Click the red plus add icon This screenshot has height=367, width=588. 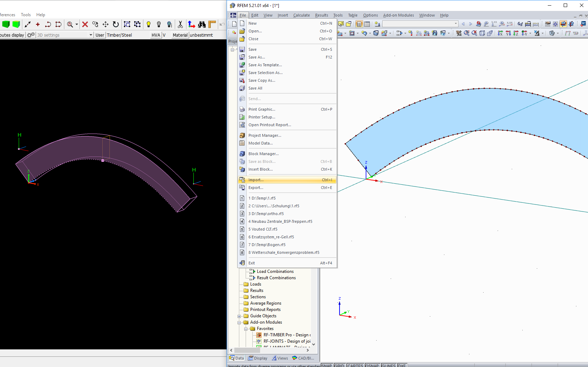click(38, 24)
